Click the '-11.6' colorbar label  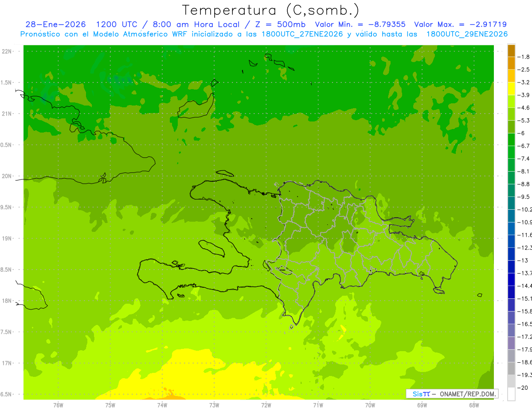coord(525,235)
